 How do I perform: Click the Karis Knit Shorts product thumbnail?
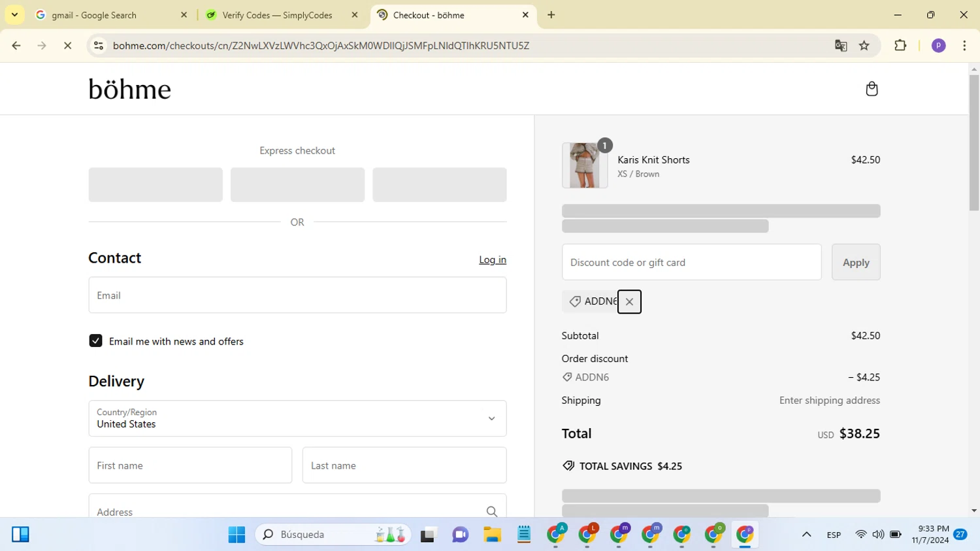coord(585,165)
